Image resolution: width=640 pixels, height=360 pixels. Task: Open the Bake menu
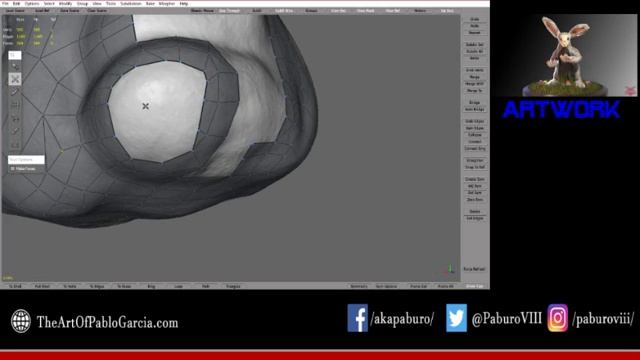tap(150, 3)
